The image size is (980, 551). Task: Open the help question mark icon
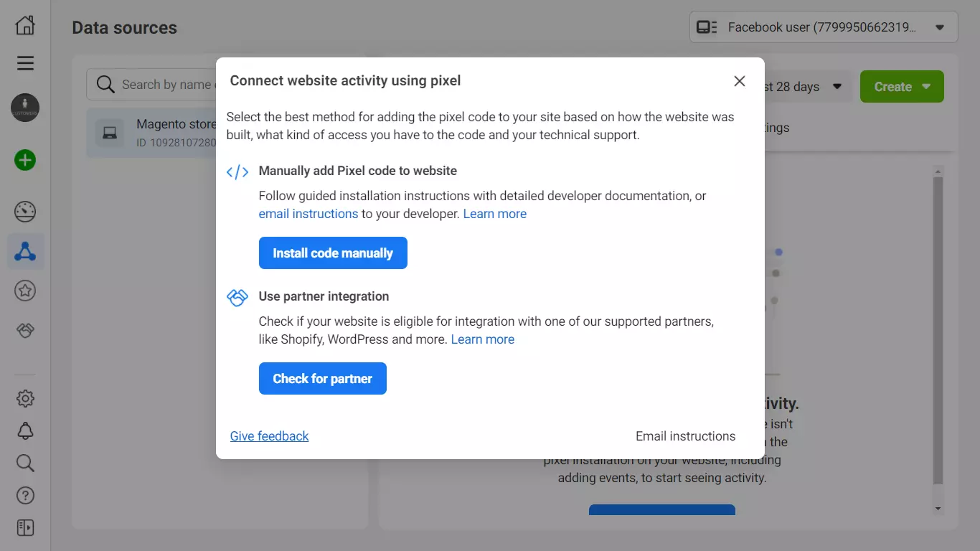(x=25, y=495)
